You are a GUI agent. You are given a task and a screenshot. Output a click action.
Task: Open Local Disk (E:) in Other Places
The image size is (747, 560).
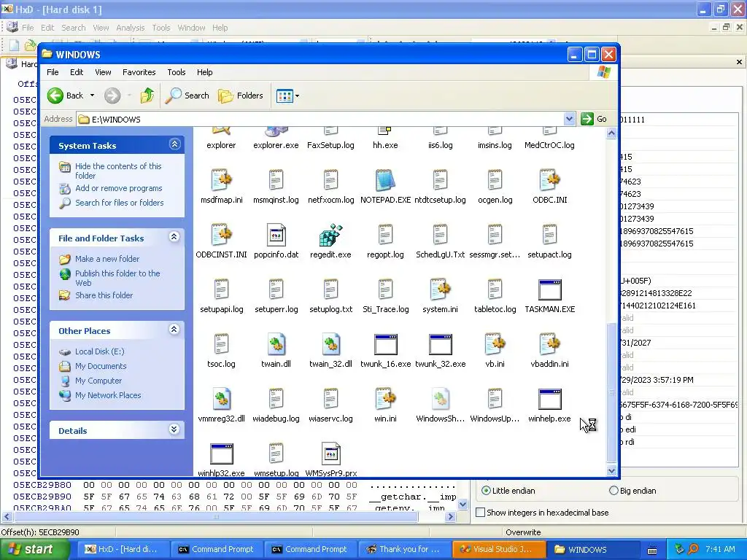point(99,351)
